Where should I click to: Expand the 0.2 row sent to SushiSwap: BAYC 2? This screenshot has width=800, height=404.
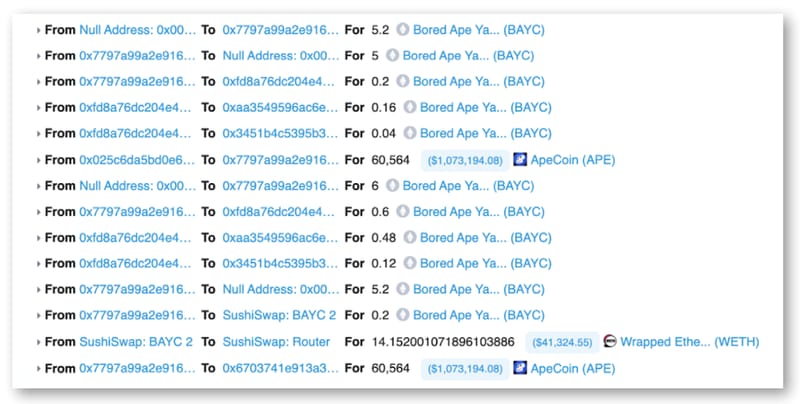tap(38, 315)
